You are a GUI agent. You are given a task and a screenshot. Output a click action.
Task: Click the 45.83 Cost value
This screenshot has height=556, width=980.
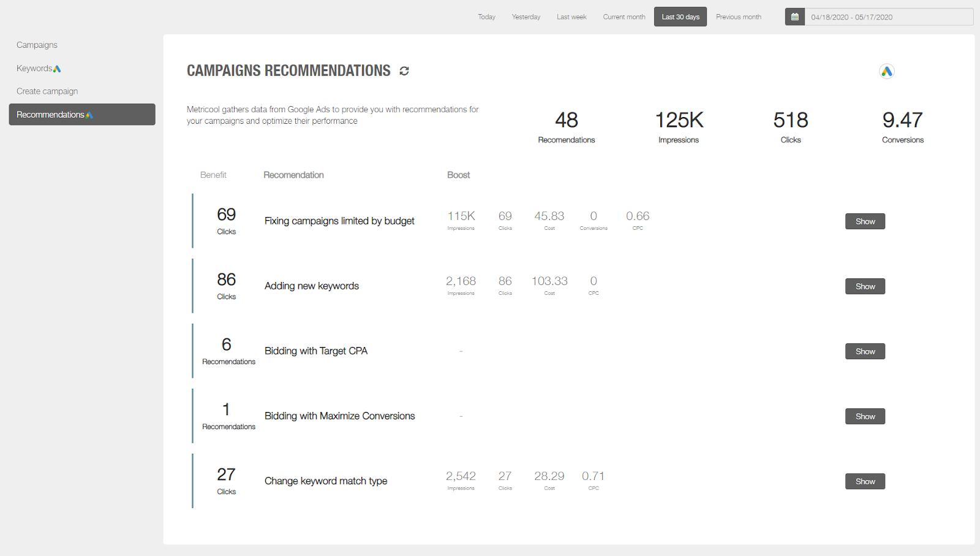click(x=549, y=219)
